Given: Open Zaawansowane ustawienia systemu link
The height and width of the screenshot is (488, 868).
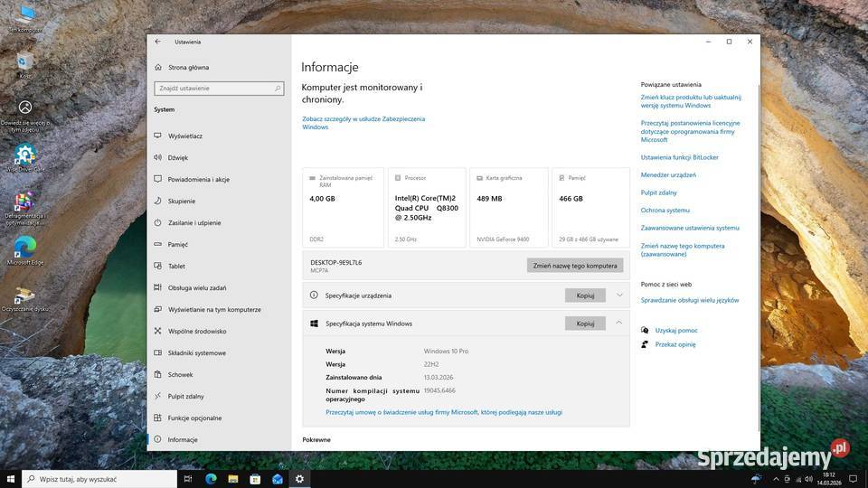Looking at the screenshot, I should pyautogui.click(x=690, y=228).
